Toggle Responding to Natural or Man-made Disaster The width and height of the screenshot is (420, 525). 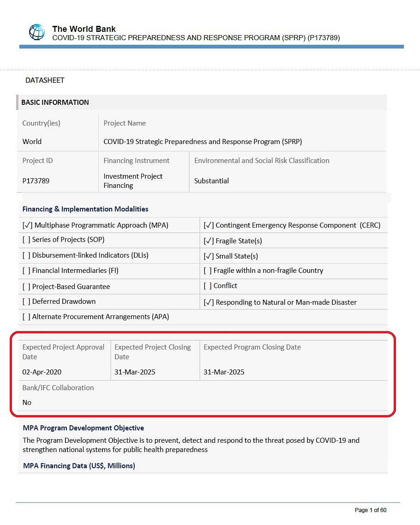point(209,302)
